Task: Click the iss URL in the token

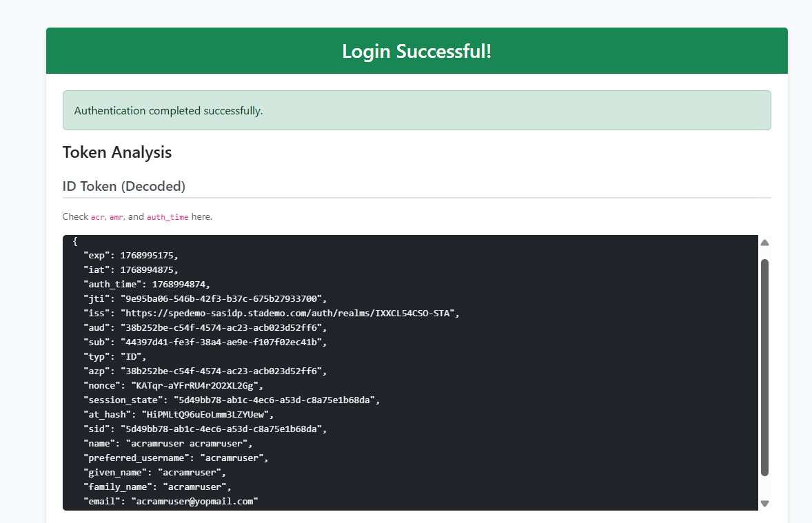Action: (x=290, y=314)
